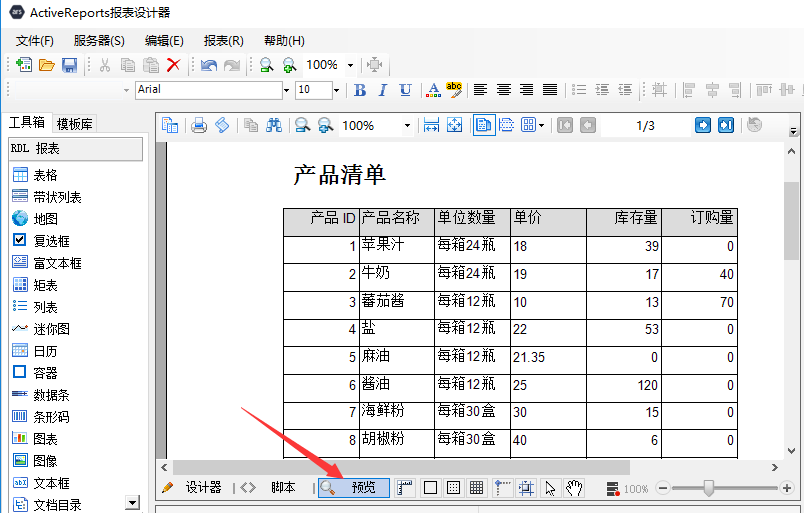
Task: Select the pan hand tool
Action: click(574, 488)
